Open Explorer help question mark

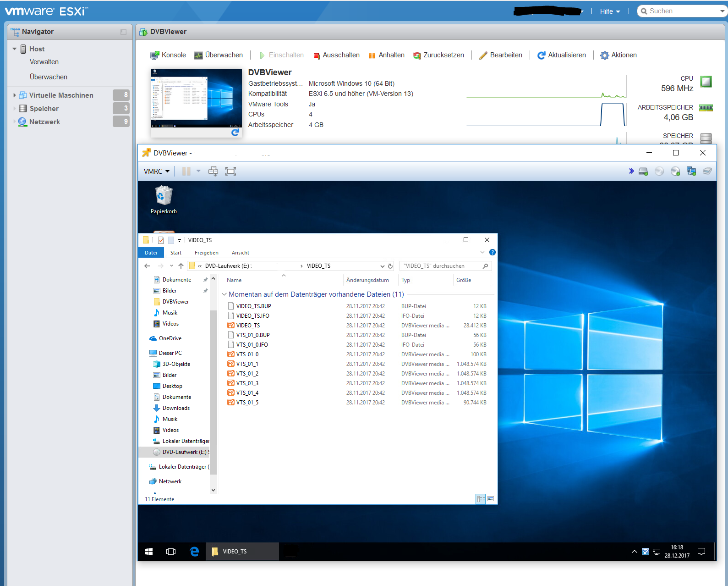tap(493, 252)
